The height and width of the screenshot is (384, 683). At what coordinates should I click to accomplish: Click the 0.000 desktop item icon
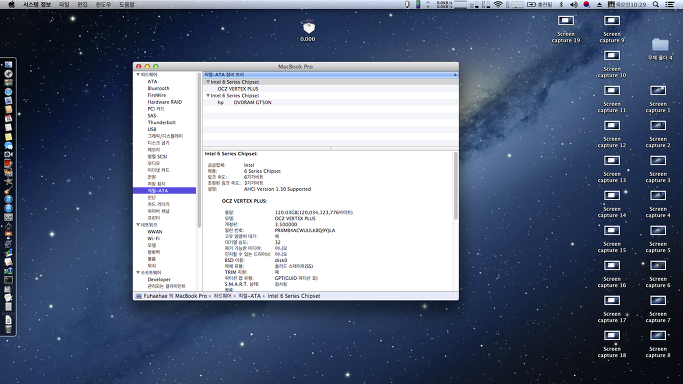pyautogui.click(x=308, y=27)
